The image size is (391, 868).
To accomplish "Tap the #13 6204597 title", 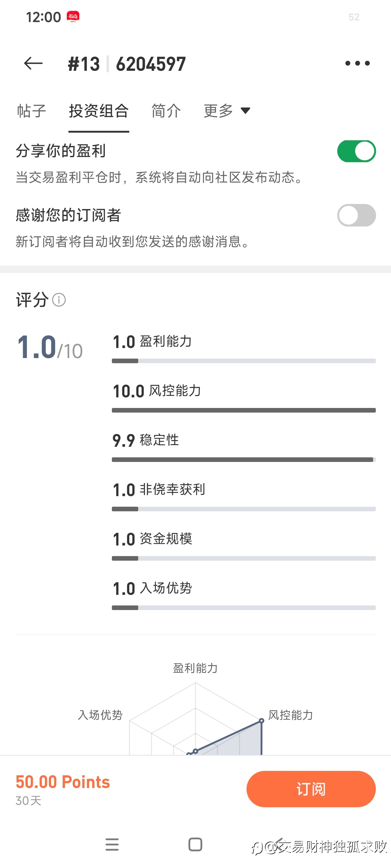I will coord(127,64).
